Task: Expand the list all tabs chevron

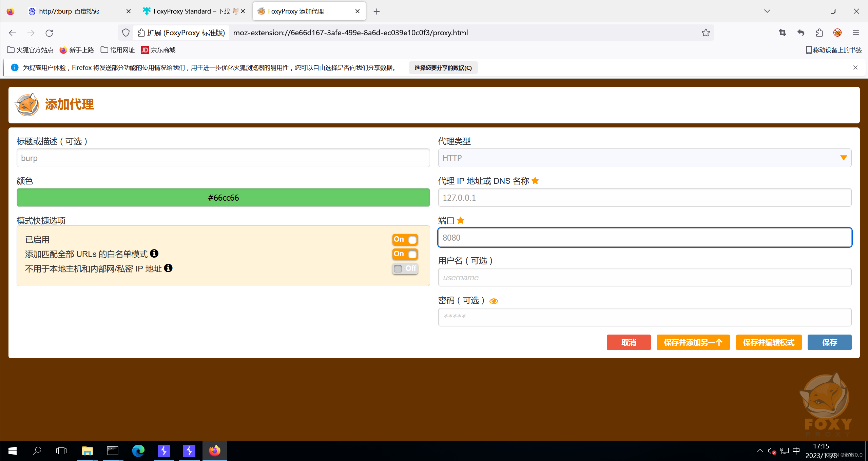Action: click(x=767, y=11)
